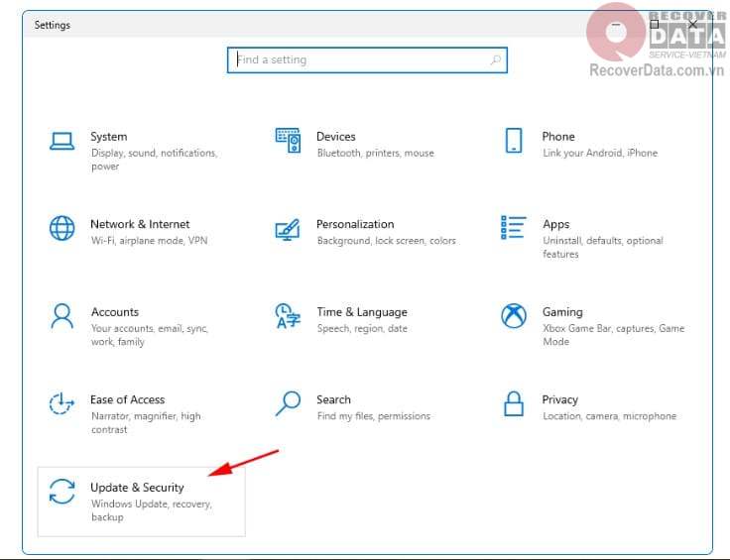
Task: Click 'Uninstall, defaults, optional features' text
Action: click(603, 247)
